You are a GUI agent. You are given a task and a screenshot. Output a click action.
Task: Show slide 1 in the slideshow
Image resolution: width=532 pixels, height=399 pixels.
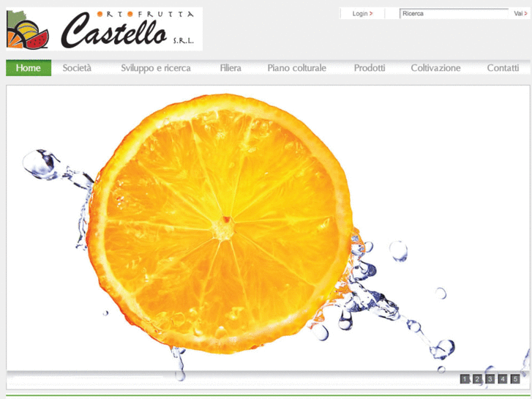click(465, 379)
